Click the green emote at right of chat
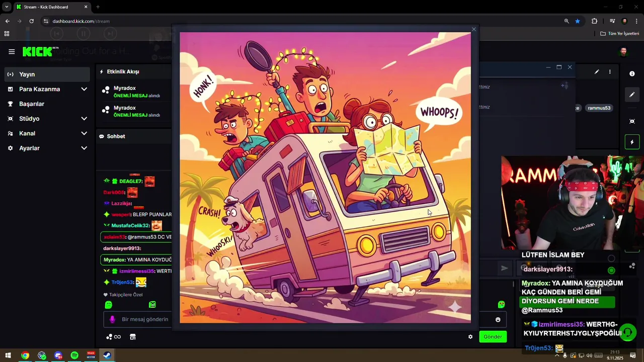 [x=501, y=305]
